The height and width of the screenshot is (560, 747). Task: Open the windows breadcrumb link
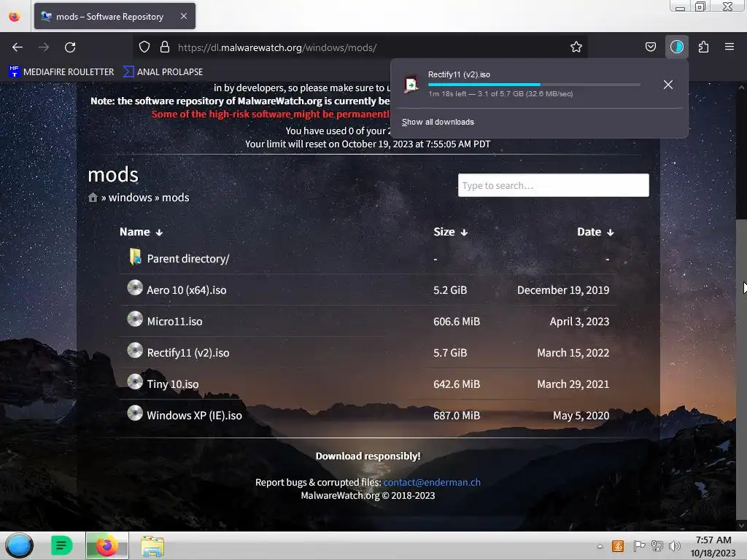pyautogui.click(x=130, y=198)
